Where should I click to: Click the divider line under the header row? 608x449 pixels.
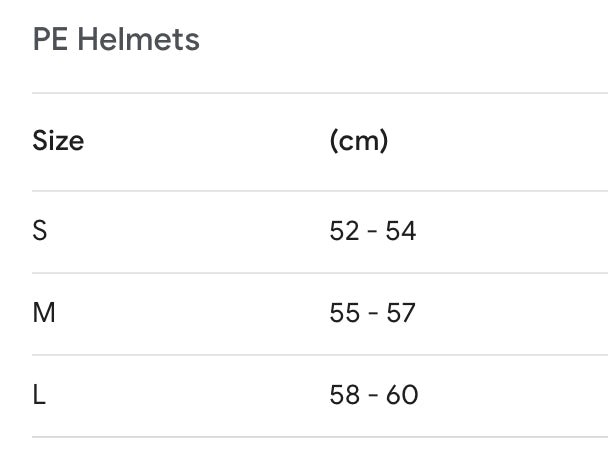(320, 191)
